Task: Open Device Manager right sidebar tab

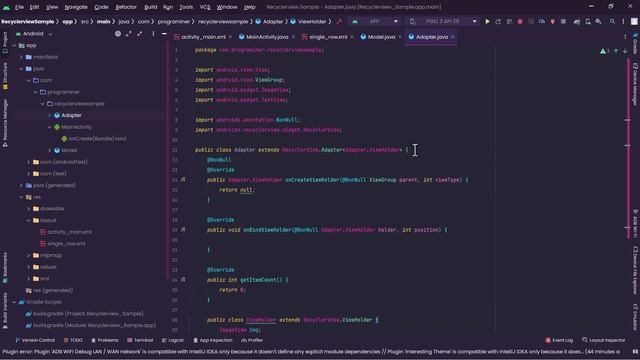Action: [x=635, y=84]
